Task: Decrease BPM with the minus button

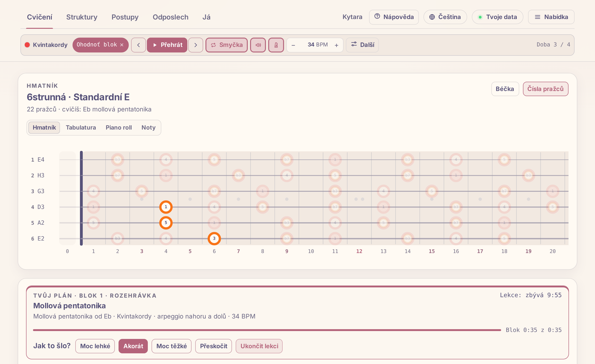Action: coord(293,45)
